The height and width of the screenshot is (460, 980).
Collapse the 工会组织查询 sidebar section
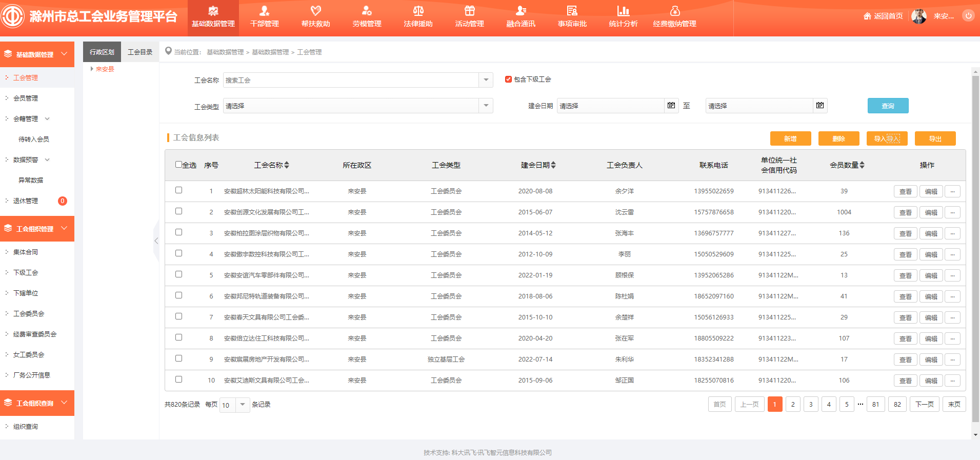(64, 403)
